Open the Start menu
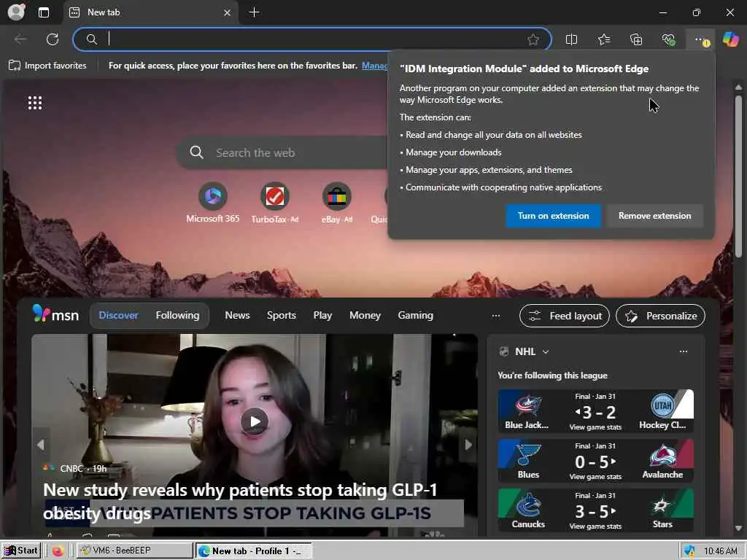This screenshot has height=560, width=747. (x=20, y=551)
